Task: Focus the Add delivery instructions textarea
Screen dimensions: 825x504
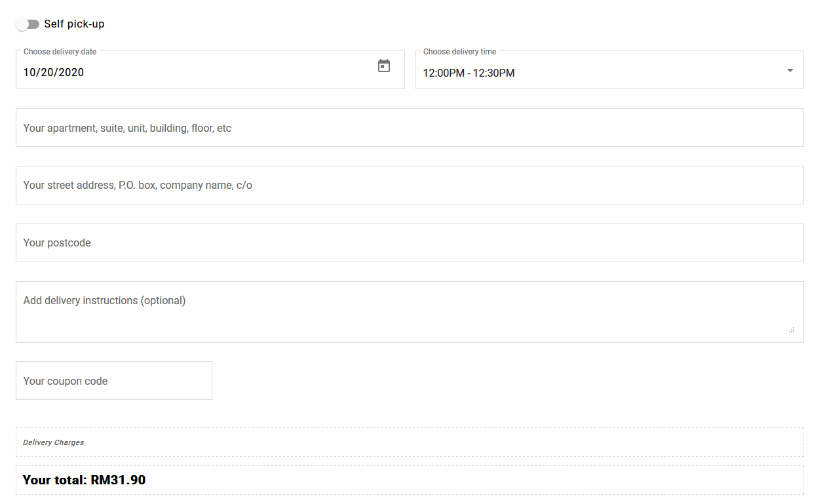Action: 410,312
